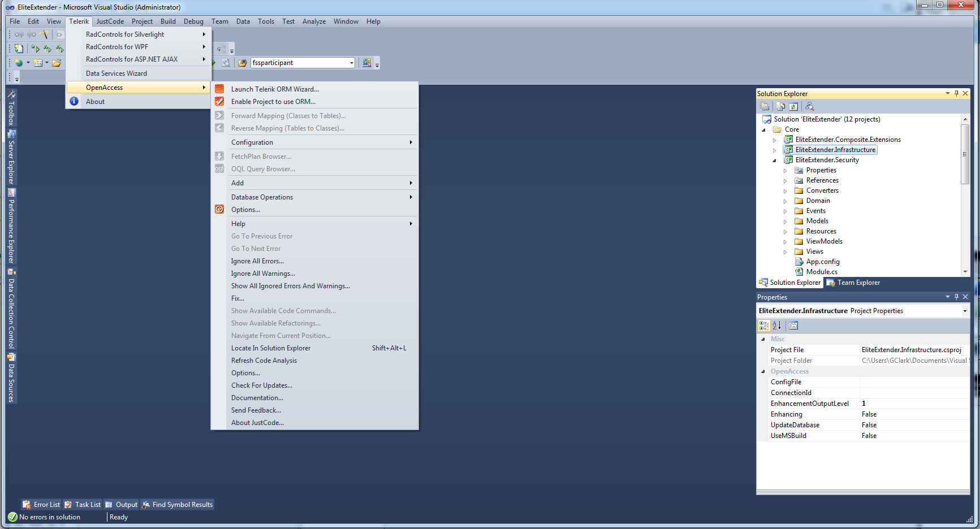Collapse the OpenAccess category in Properties
Screen dimensions: 980x529
coord(763,371)
